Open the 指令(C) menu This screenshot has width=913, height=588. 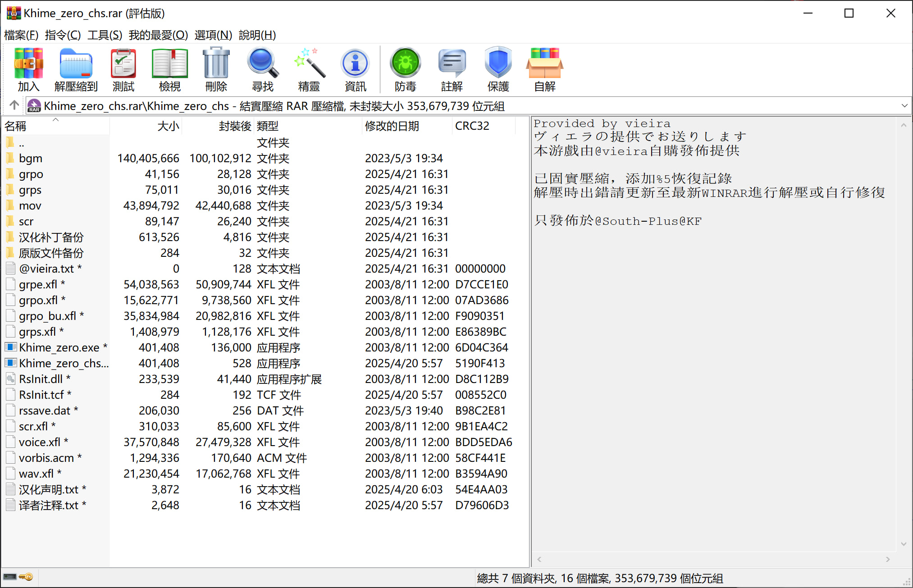63,35
